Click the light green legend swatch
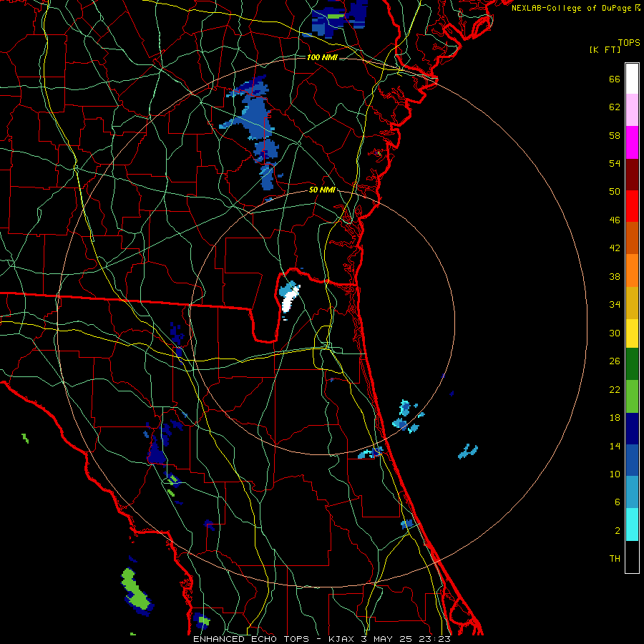 point(632,396)
